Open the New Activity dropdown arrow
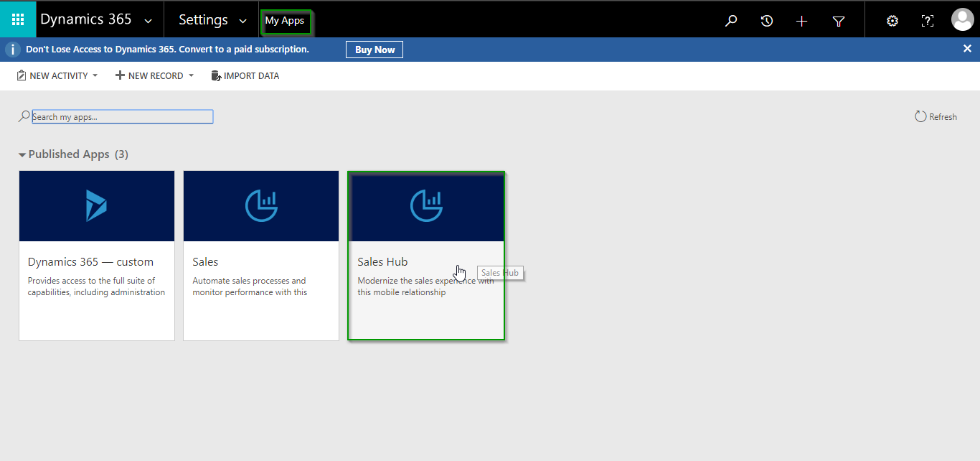This screenshot has width=980, height=461. click(x=95, y=75)
